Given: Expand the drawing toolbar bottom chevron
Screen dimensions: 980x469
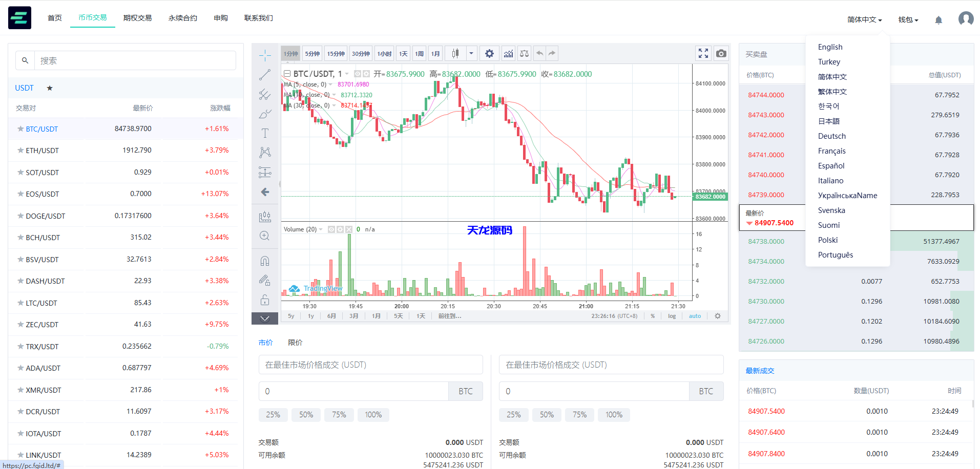Looking at the screenshot, I should (265, 318).
